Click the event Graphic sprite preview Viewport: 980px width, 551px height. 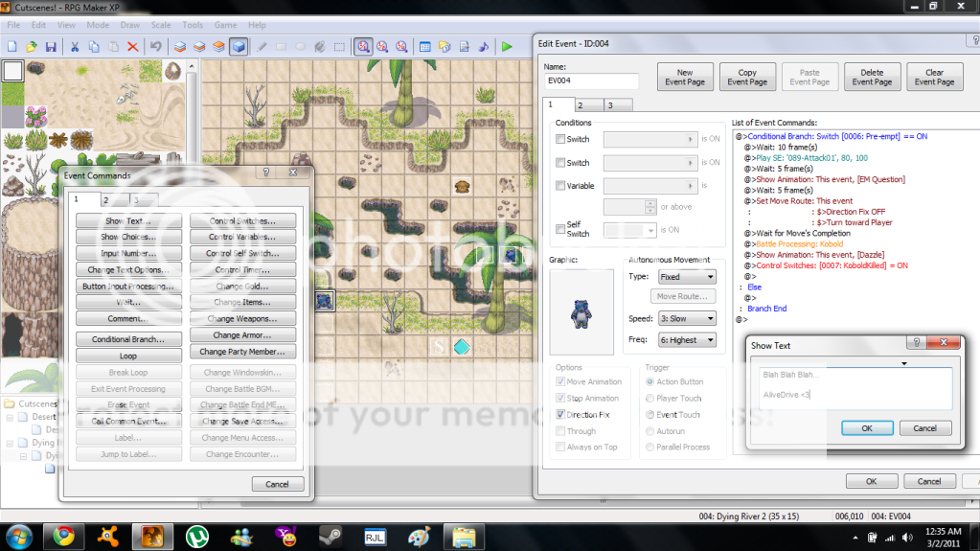click(581, 311)
